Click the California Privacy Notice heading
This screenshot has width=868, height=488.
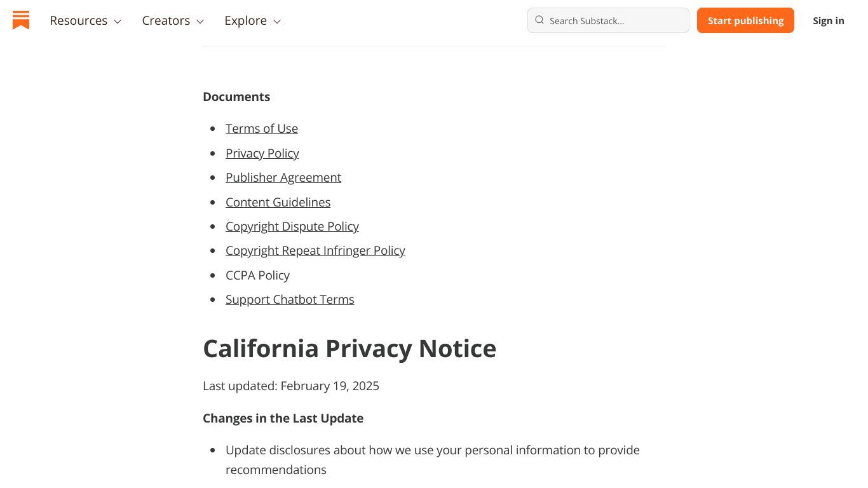click(x=349, y=348)
